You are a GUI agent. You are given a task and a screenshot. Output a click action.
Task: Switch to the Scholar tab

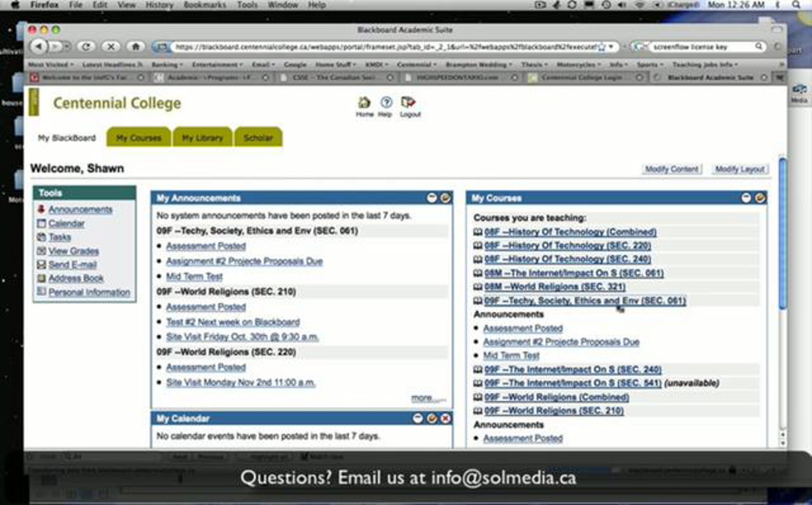tap(258, 137)
